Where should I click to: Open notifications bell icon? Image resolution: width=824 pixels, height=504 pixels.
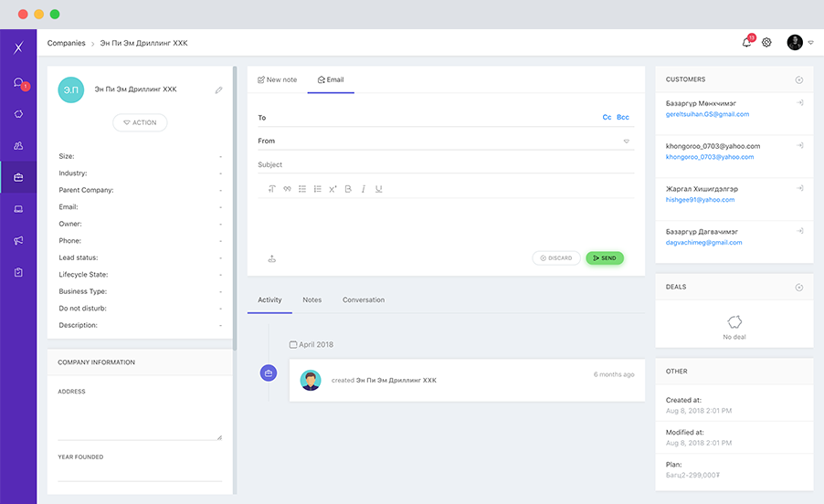746,43
